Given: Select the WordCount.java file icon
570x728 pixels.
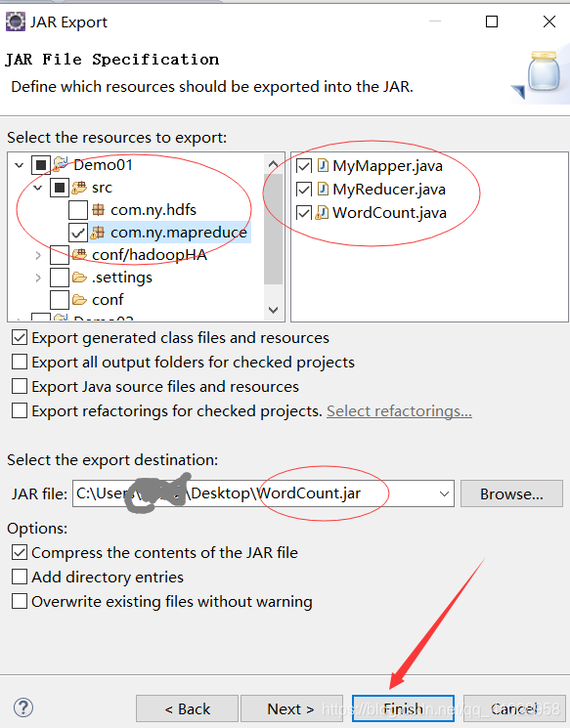Looking at the screenshot, I should tap(322, 213).
